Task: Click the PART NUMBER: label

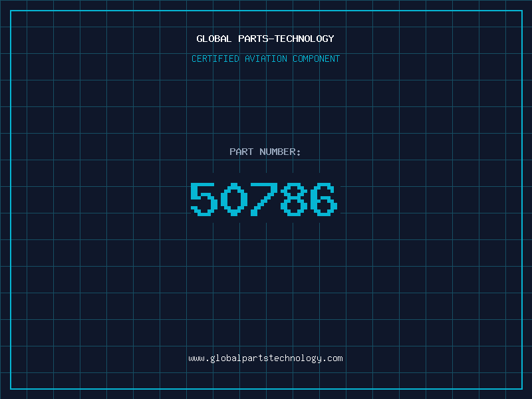Action: (x=265, y=152)
